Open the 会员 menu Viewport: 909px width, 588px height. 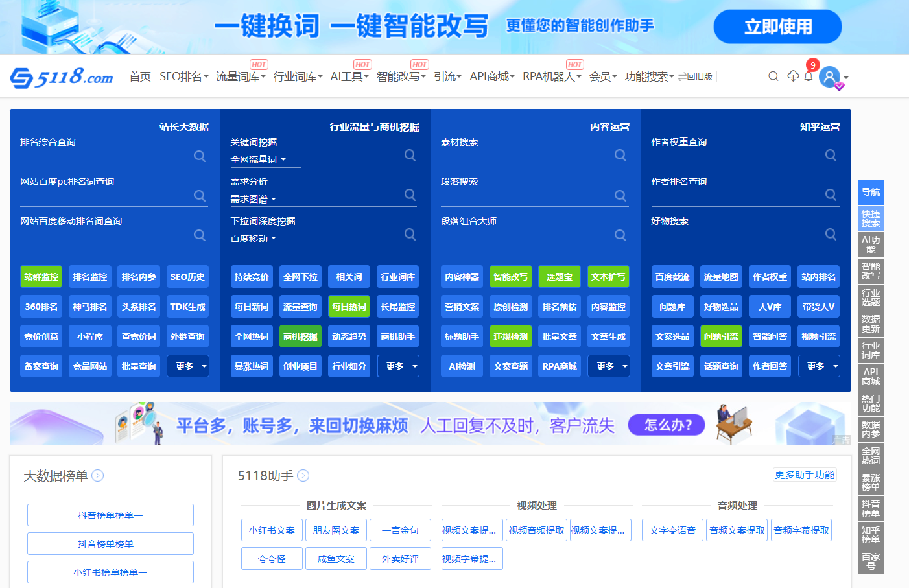[x=603, y=76]
